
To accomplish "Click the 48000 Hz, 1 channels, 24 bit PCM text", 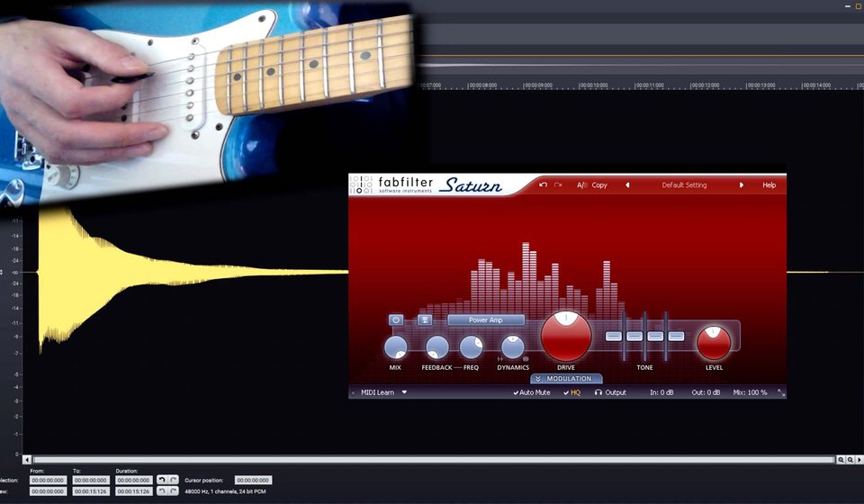I will tap(225, 491).
